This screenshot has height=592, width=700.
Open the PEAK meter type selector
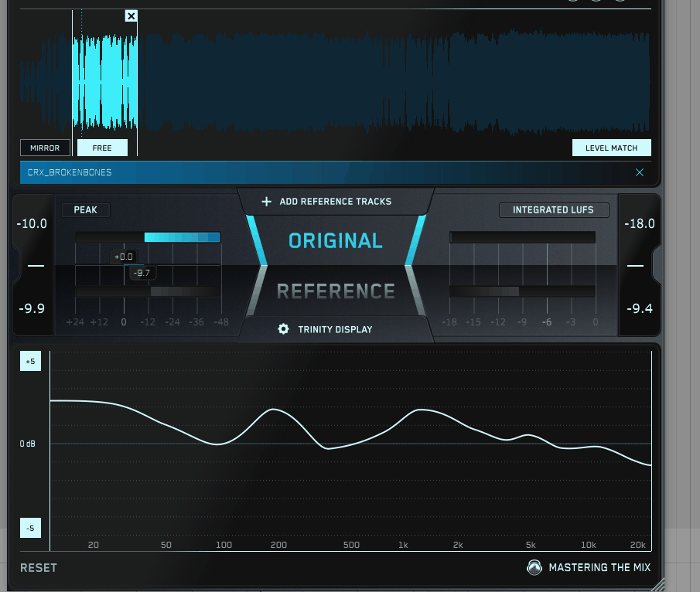[x=85, y=210]
